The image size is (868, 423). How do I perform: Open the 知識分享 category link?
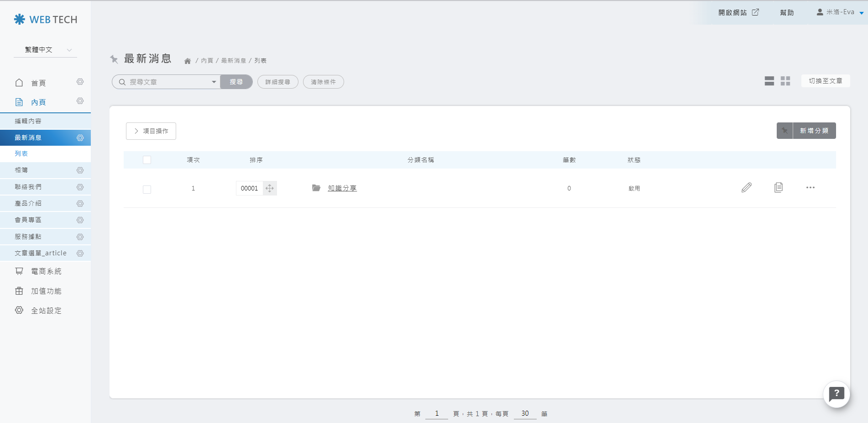[342, 188]
